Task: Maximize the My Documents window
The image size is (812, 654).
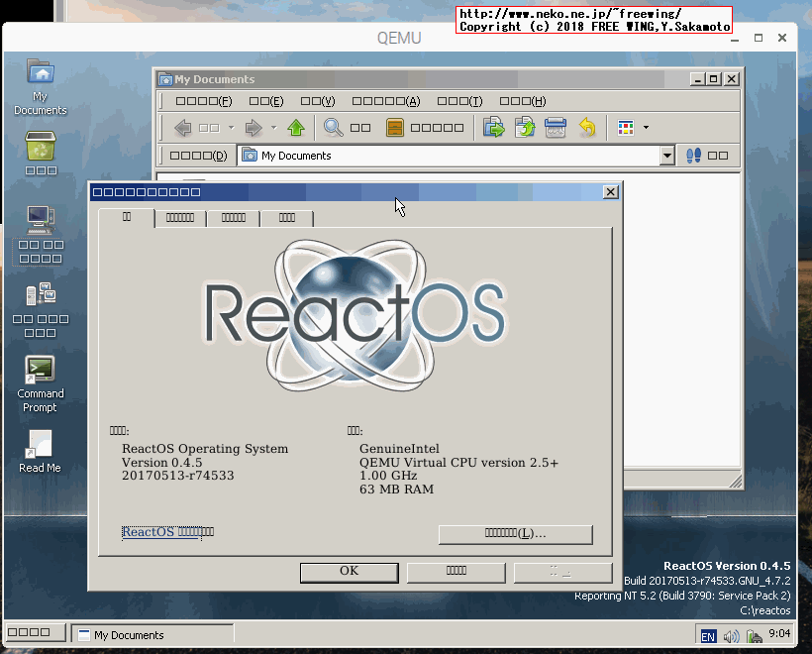Action: click(714, 79)
